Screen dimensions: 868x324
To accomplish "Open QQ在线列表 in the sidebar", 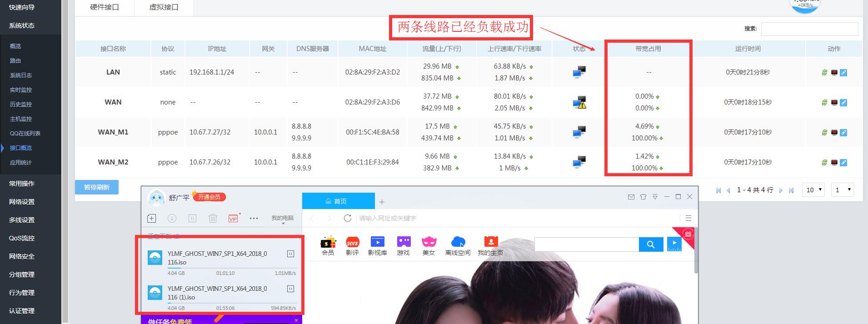I will [25, 134].
